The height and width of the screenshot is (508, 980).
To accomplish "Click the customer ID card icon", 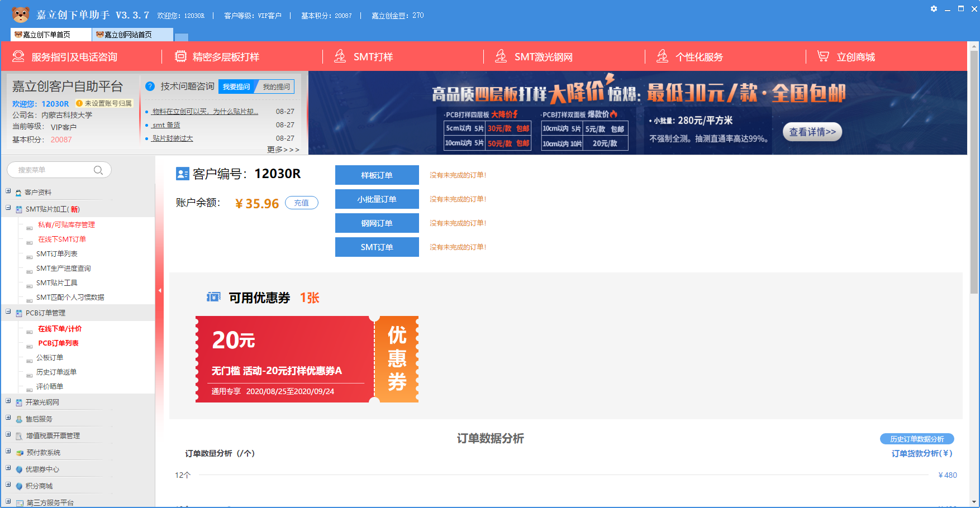I will click(x=183, y=174).
